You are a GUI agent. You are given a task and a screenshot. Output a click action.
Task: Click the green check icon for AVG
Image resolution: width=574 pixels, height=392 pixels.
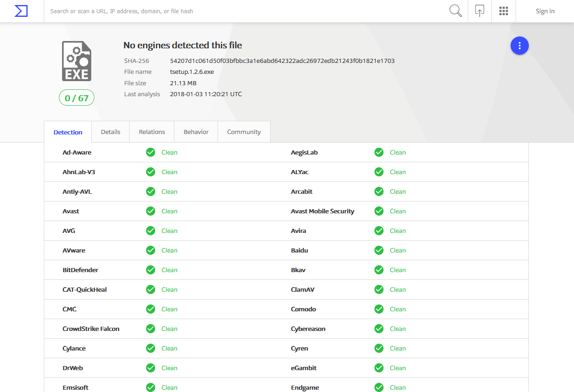[x=151, y=231]
